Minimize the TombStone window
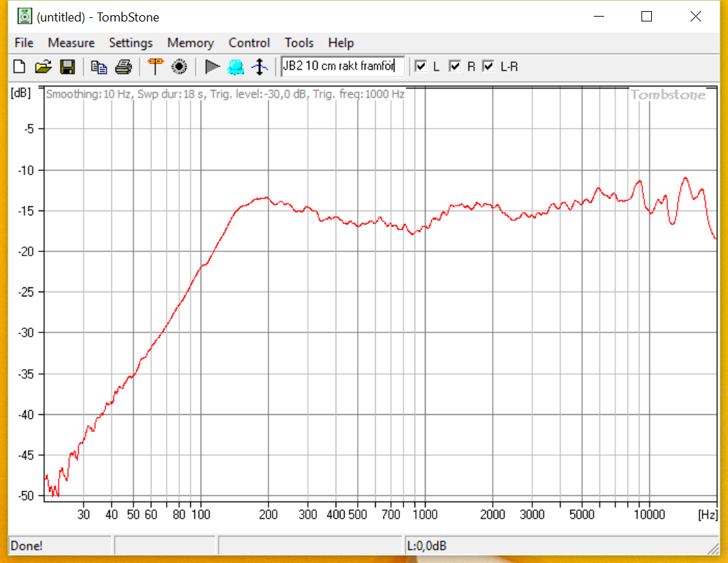Screen dimensions: 728x563 click(599, 16)
